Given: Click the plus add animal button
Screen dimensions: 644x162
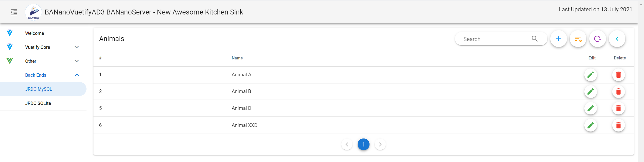Looking at the screenshot, I should click(559, 39).
